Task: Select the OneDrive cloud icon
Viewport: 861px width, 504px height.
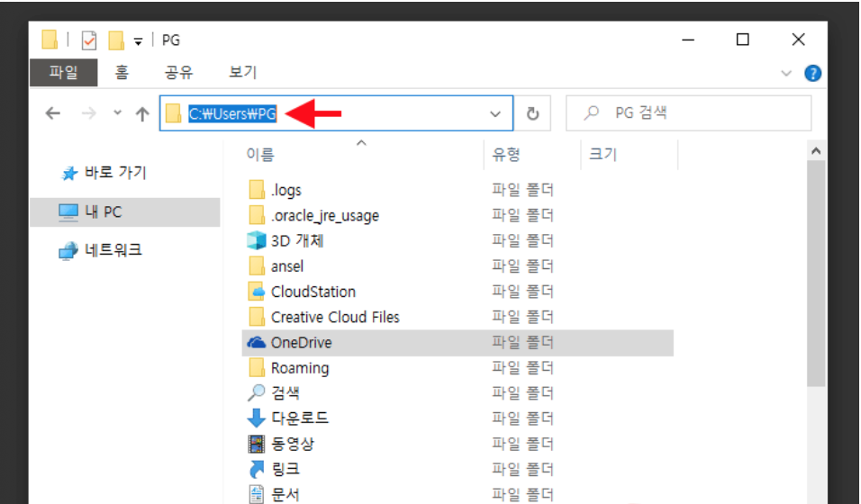Action: pos(257,343)
